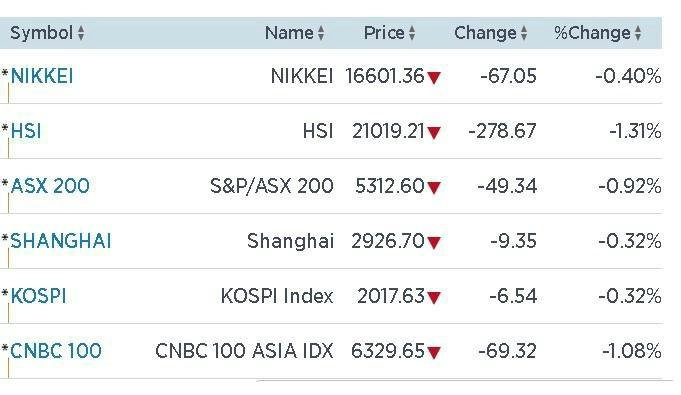The height and width of the screenshot is (395, 681).
Task: Select CNBC 100 ASIA IDX name cell
Action: pos(244,351)
